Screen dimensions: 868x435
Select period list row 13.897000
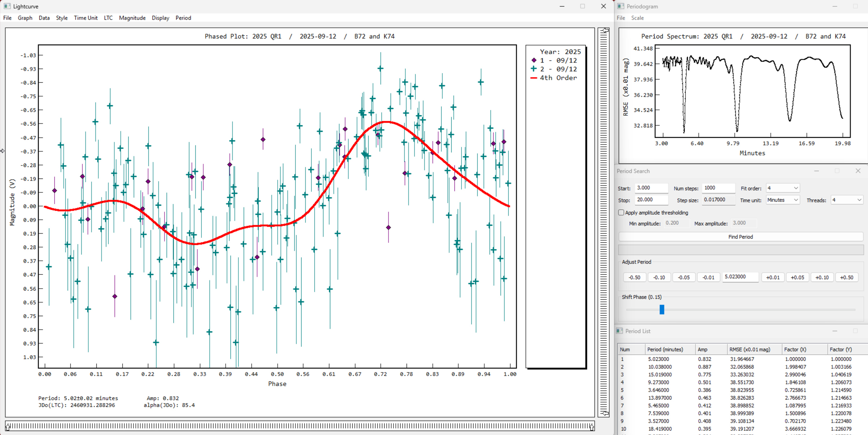point(743,398)
